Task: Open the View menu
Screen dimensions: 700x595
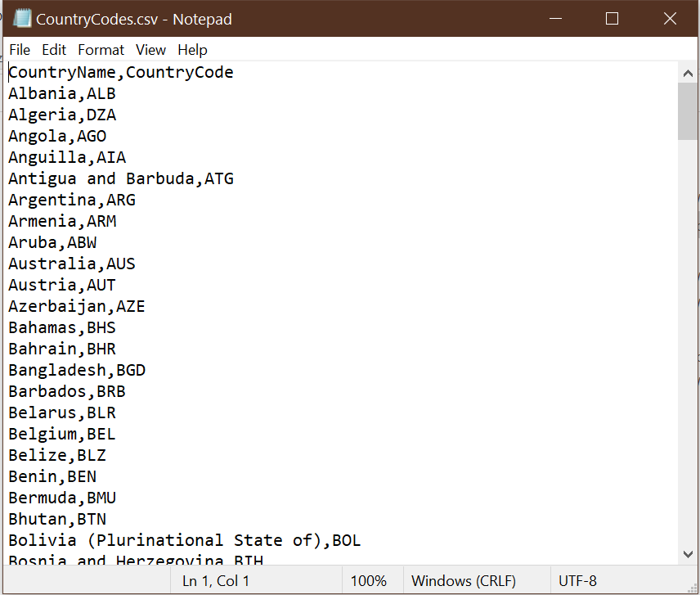Action: pos(150,50)
